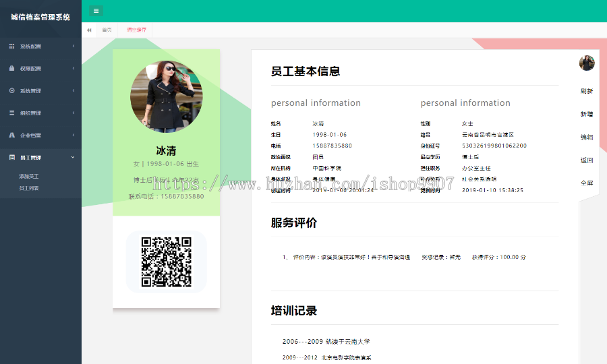Click the phone number 15887835880 in info table
The height and width of the screenshot is (364, 607).
332,146
